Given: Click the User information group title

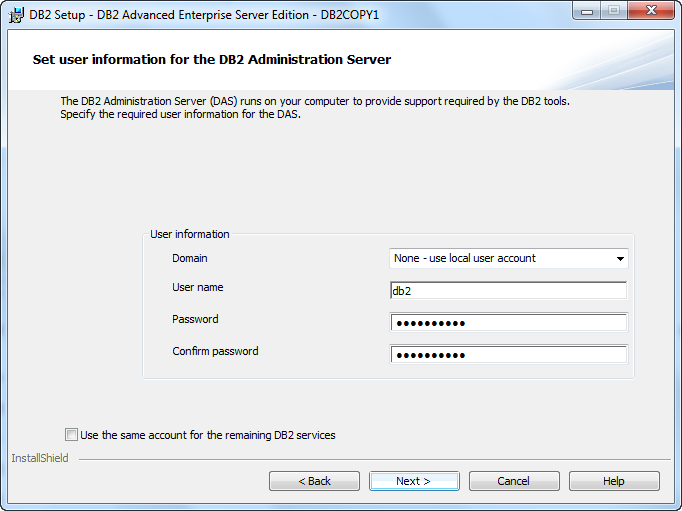Looking at the screenshot, I should 190,234.
